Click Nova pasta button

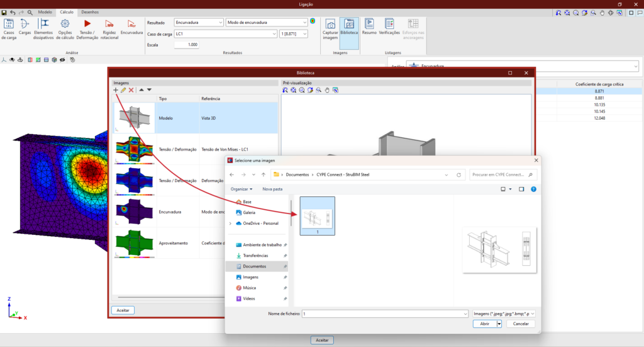272,189
